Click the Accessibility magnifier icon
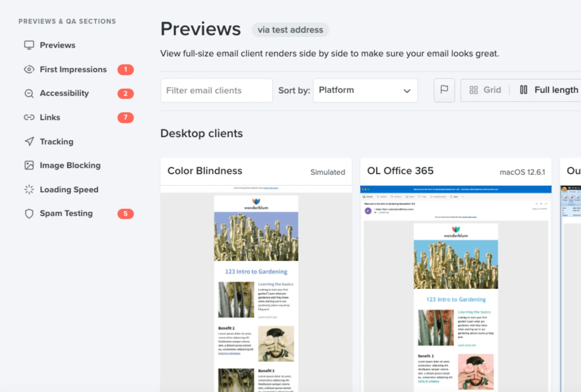The height and width of the screenshot is (392, 581). (29, 93)
